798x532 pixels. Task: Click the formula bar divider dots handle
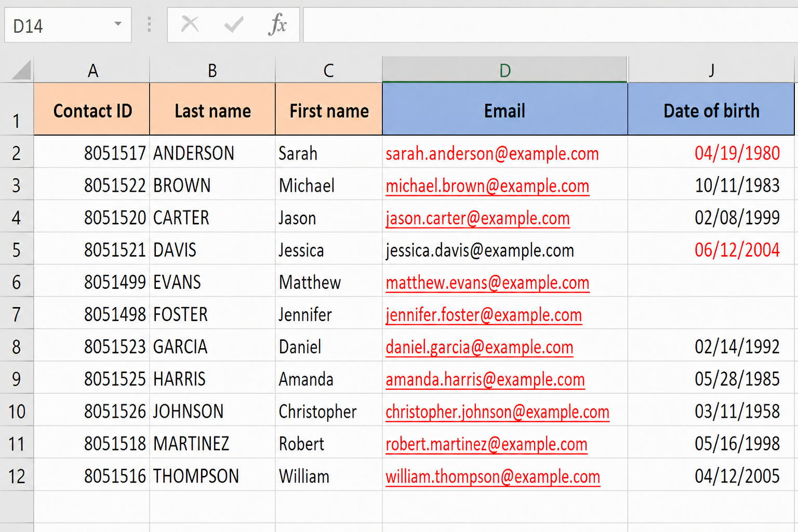pos(149,24)
